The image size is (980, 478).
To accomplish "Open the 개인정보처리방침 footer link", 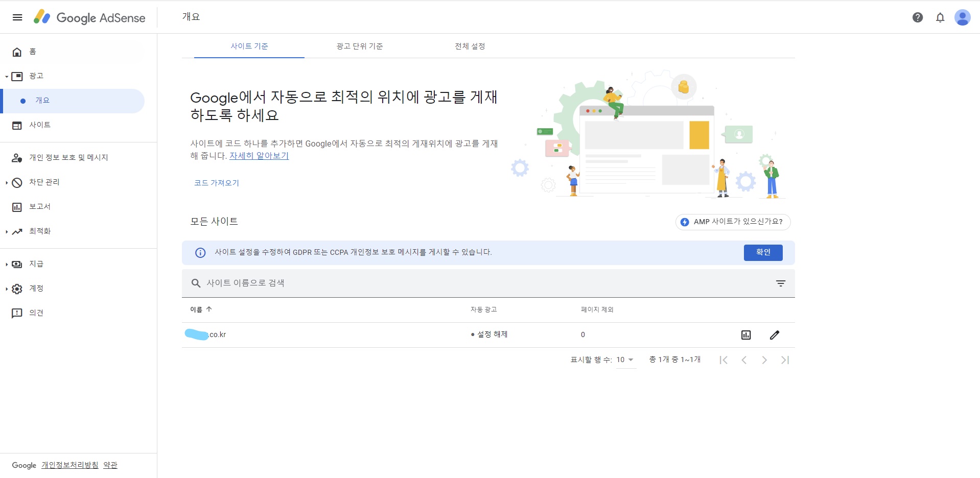I will coord(70,465).
